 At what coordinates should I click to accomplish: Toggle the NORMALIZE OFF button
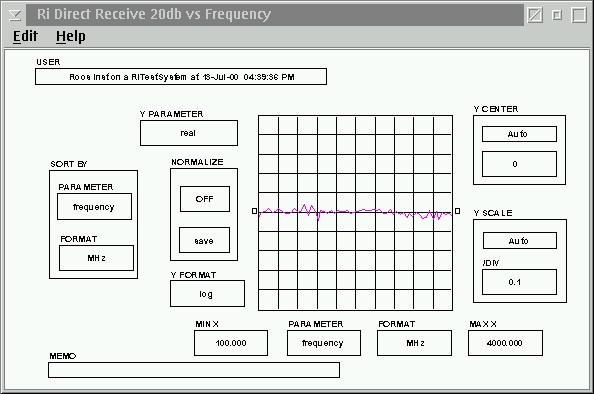pyautogui.click(x=205, y=199)
